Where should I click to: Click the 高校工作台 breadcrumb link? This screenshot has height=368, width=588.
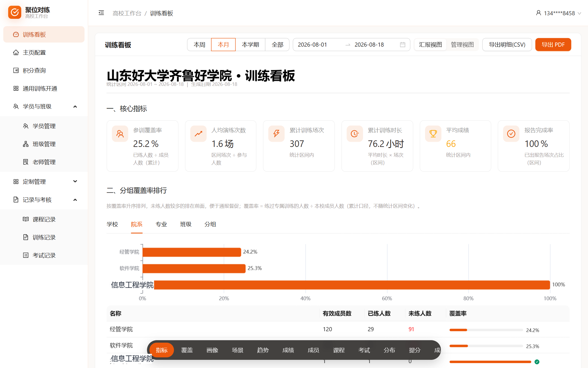(127, 13)
